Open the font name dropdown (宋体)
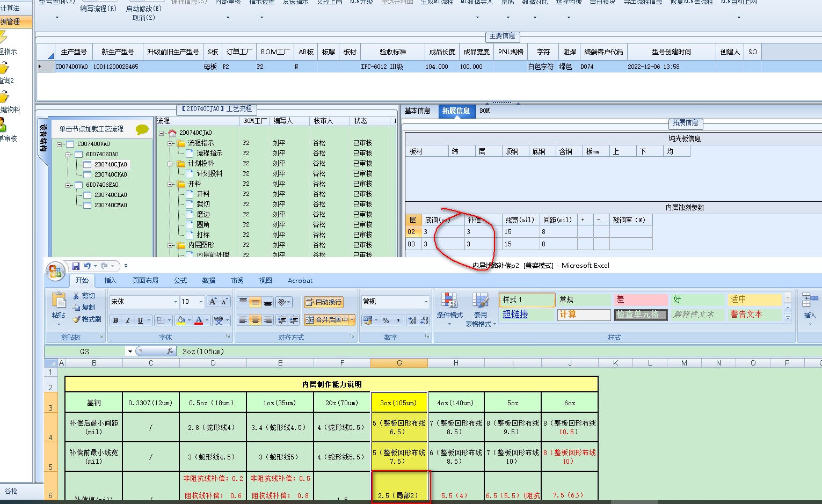Image resolution: width=822 pixels, height=504 pixels. click(176, 302)
